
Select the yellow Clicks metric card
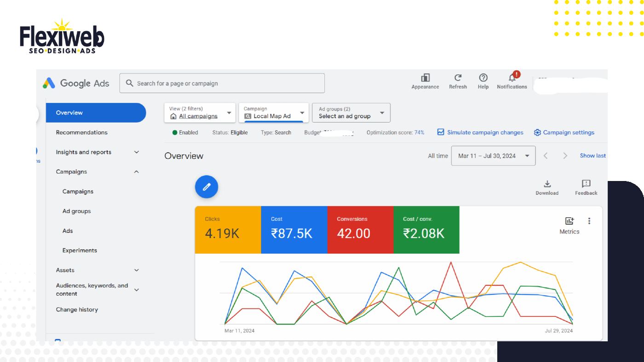pyautogui.click(x=228, y=230)
